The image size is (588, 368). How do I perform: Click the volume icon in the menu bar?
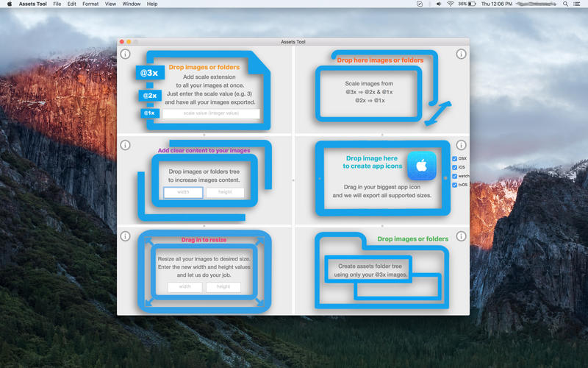point(438,4)
